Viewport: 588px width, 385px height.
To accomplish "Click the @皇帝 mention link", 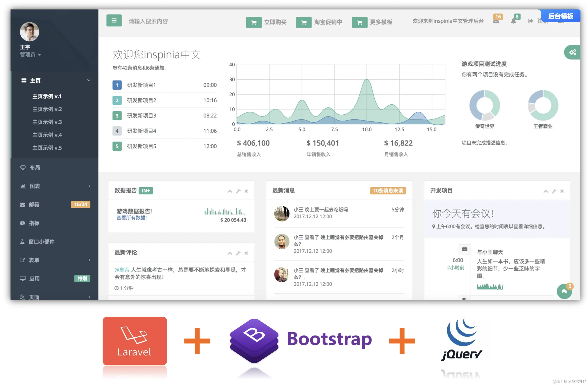I will (122, 270).
